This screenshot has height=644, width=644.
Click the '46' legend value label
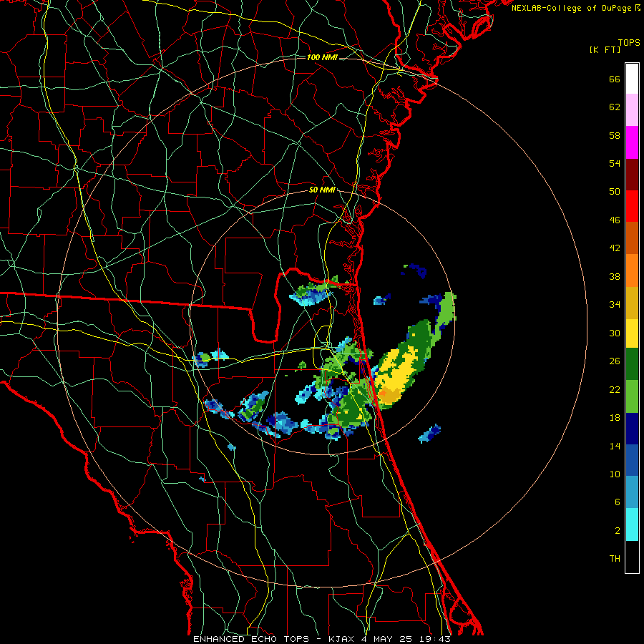615,220
